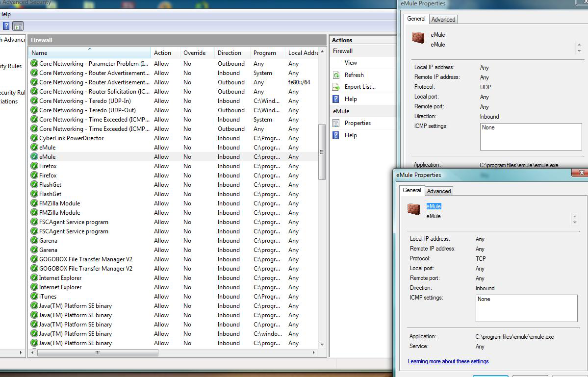Open Advanced tab in back eMule Properties
This screenshot has height=377, width=588.
(443, 20)
